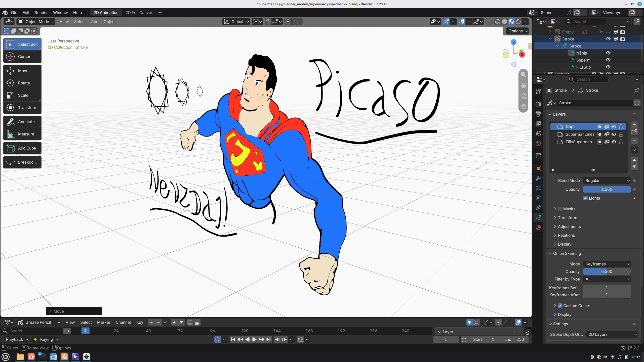Expand the Relations section
Image resolution: width=644 pixels, height=362 pixels.
(566, 235)
